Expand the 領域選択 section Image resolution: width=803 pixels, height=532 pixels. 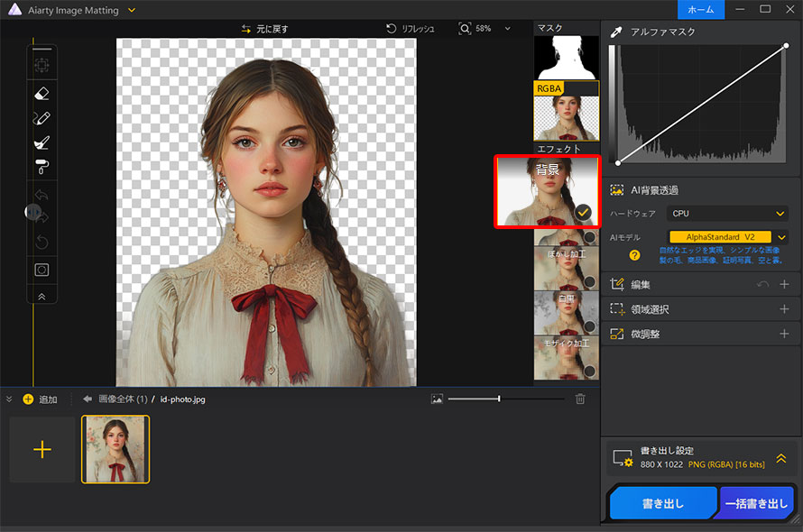[x=783, y=309]
